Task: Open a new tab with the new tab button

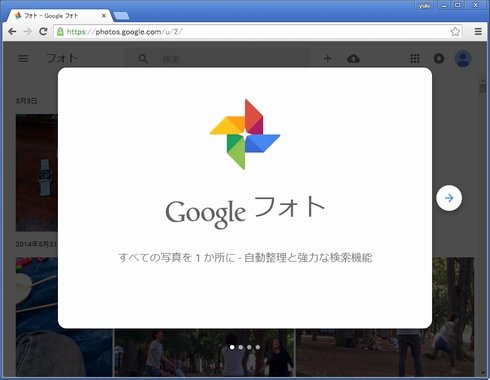Action: tap(121, 16)
